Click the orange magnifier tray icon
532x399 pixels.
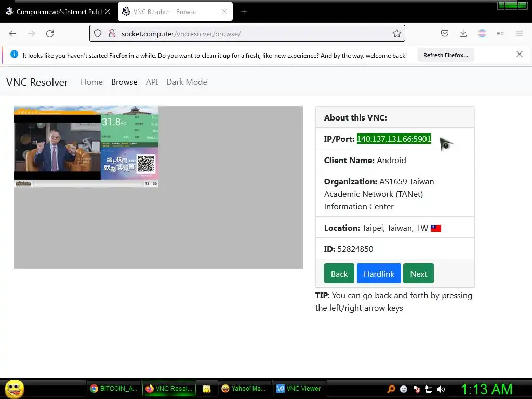point(391,389)
